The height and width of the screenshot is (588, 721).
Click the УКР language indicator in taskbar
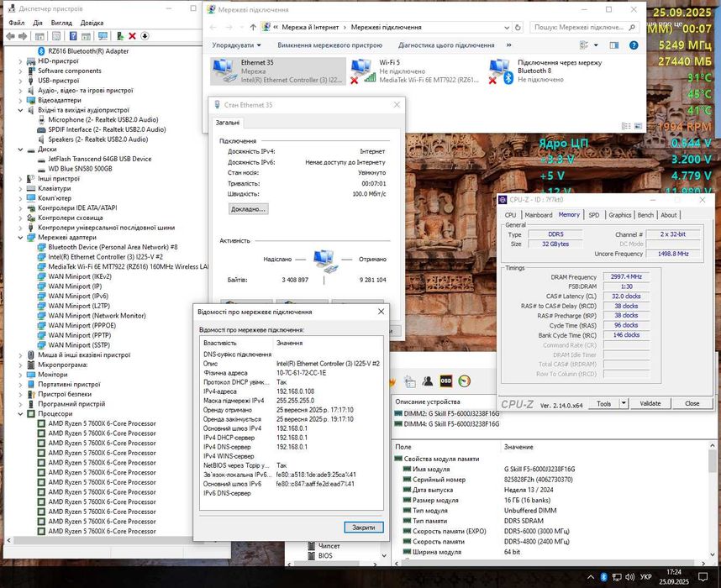[x=645, y=576]
